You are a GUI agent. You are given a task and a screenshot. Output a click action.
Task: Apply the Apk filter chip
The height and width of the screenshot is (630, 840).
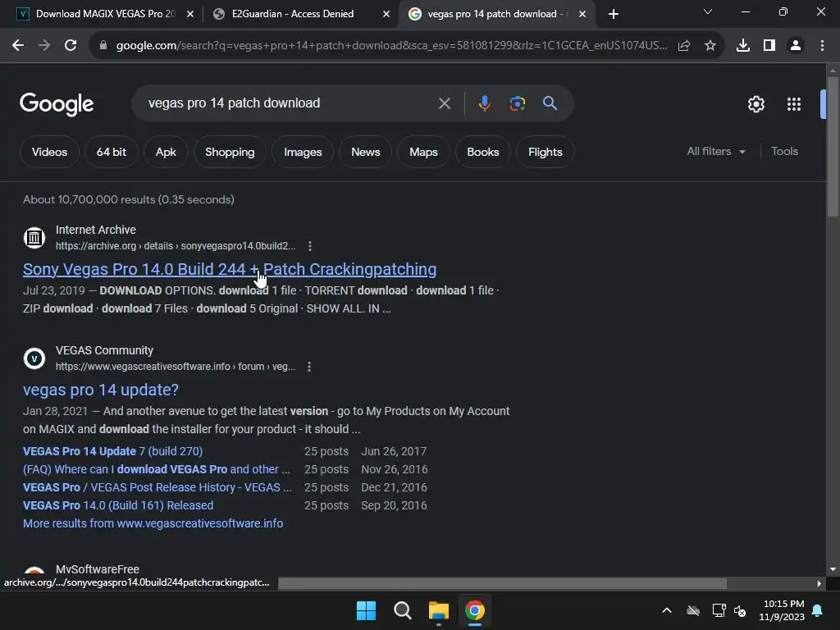166,152
